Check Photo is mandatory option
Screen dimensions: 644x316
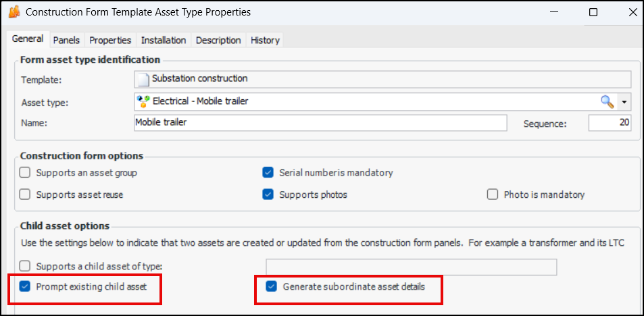point(492,194)
